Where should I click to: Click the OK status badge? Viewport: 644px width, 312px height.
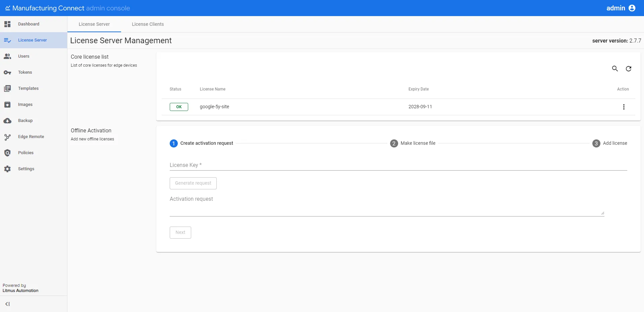(x=179, y=107)
